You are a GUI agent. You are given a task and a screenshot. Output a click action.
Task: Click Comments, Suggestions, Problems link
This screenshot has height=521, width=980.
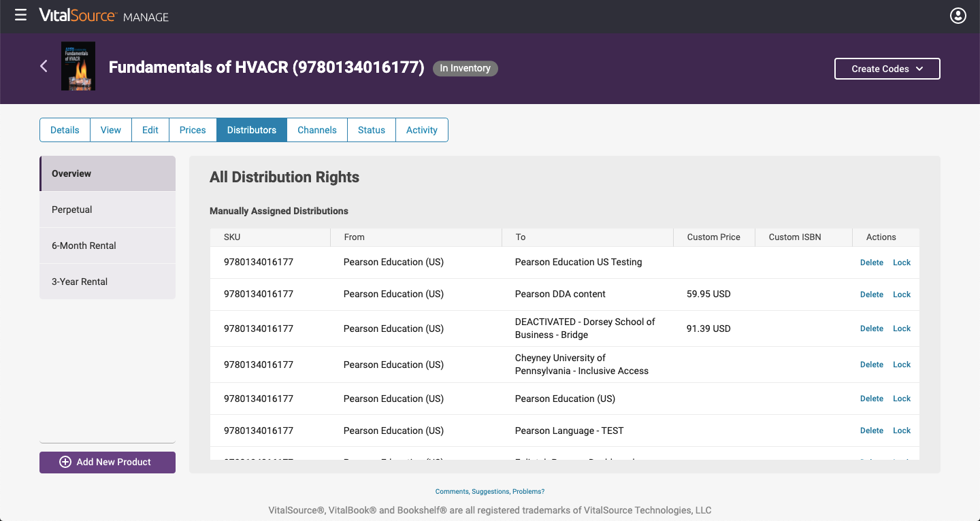point(490,491)
